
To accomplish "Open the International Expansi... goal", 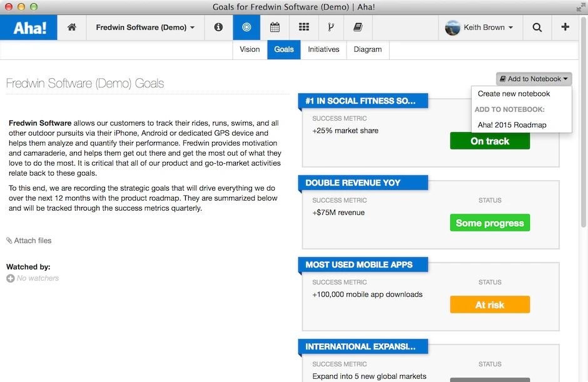I will [363, 346].
